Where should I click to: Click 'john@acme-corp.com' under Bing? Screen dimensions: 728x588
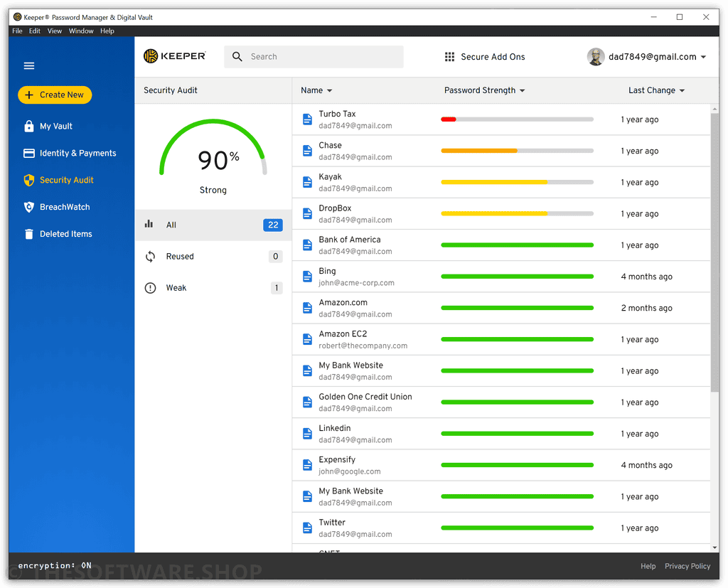[x=357, y=283]
